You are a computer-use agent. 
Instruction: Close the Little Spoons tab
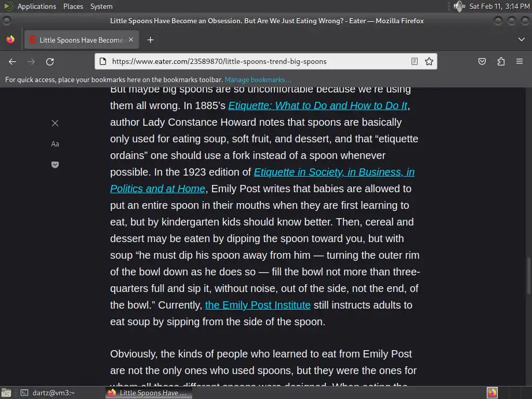(x=131, y=39)
